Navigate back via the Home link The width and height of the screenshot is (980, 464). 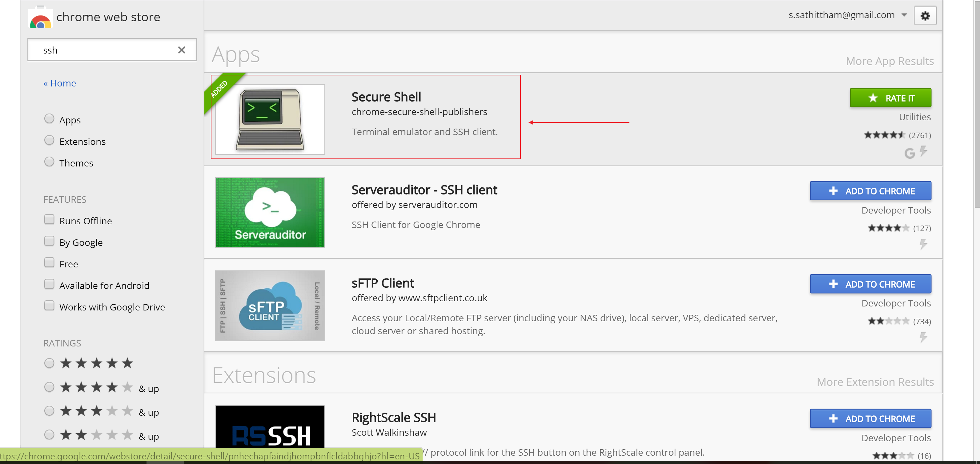click(59, 83)
